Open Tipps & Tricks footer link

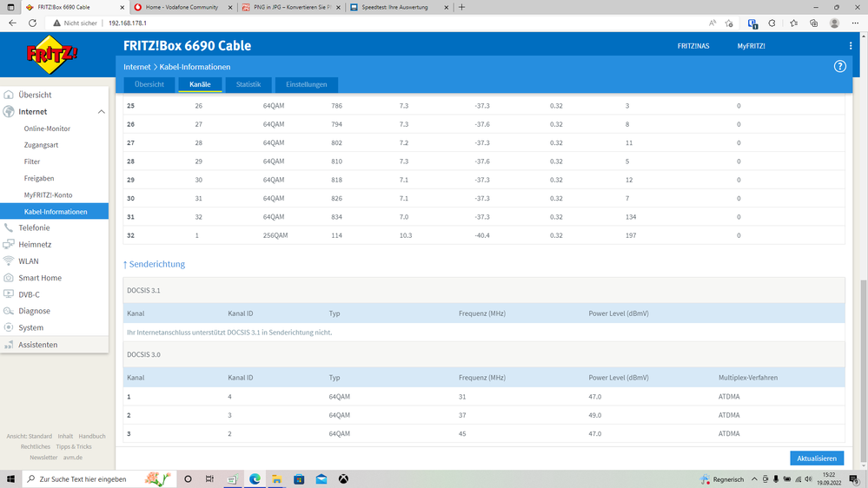pyautogui.click(x=74, y=447)
